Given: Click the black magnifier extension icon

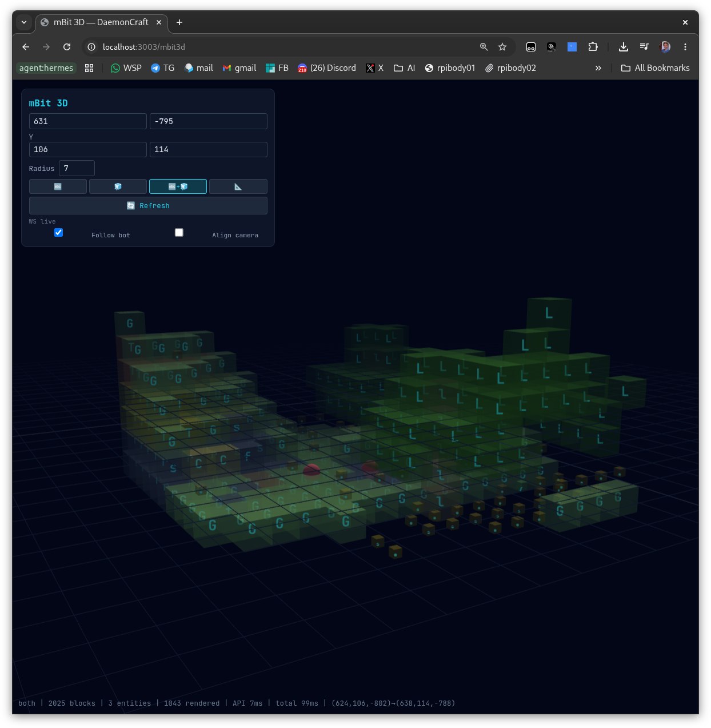Looking at the screenshot, I should [x=552, y=47].
